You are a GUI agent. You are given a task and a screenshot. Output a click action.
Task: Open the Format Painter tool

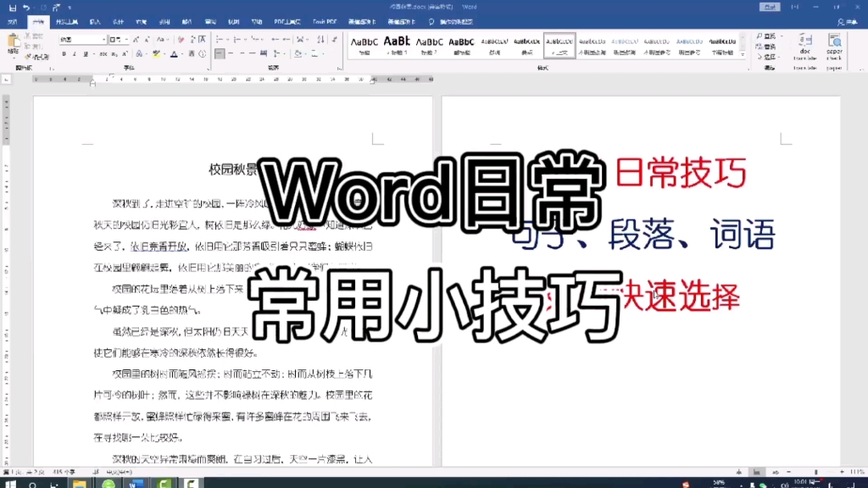click(28, 56)
